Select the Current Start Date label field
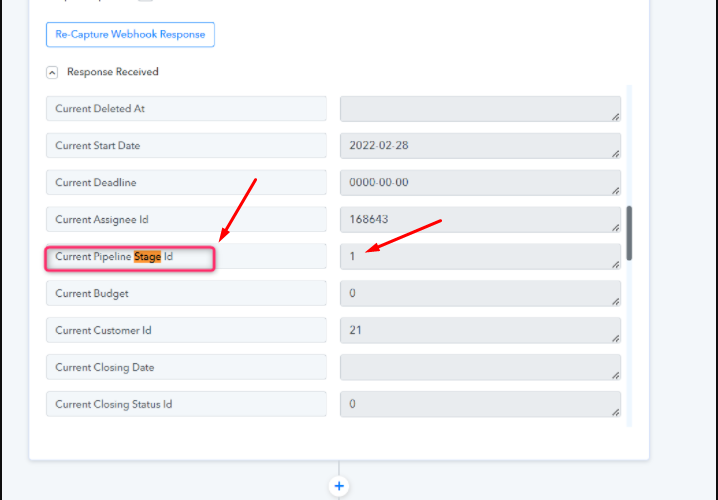The width and height of the screenshot is (718, 500). coord(186,146)
